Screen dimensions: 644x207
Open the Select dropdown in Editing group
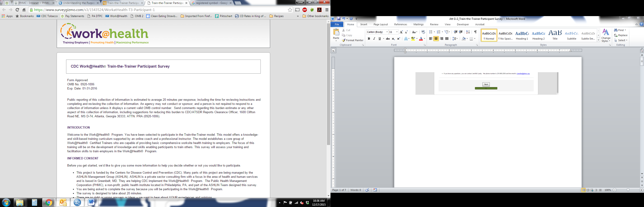[627, 40]
